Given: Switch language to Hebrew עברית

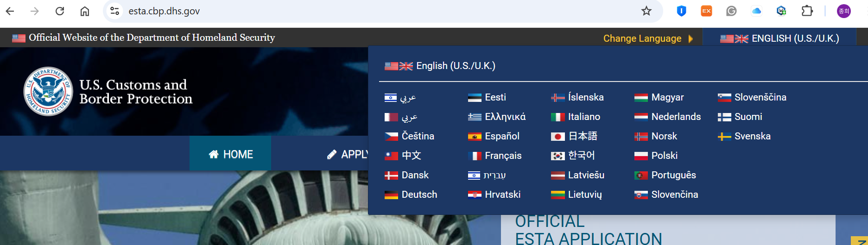Looking at the screenshot, I should click(487, 175).
